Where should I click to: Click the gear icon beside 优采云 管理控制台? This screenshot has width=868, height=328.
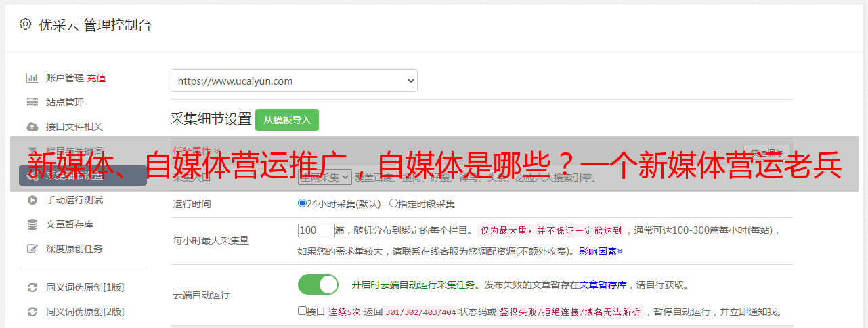[25, 24]
